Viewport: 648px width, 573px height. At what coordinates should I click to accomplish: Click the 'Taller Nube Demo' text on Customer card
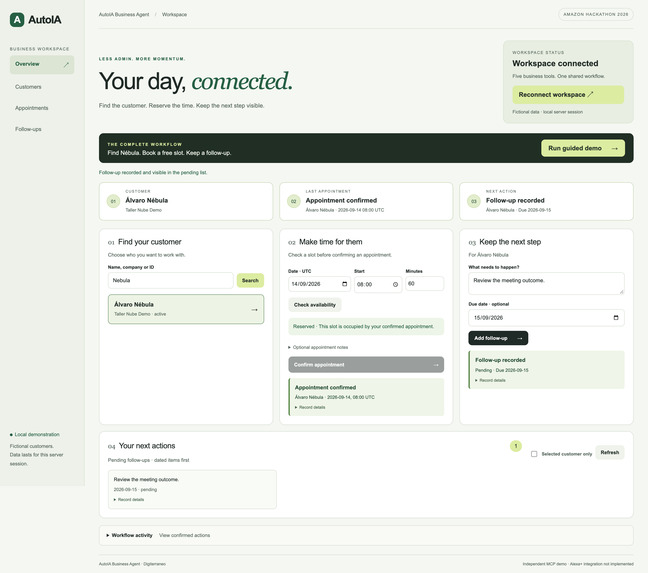(143, 210)
